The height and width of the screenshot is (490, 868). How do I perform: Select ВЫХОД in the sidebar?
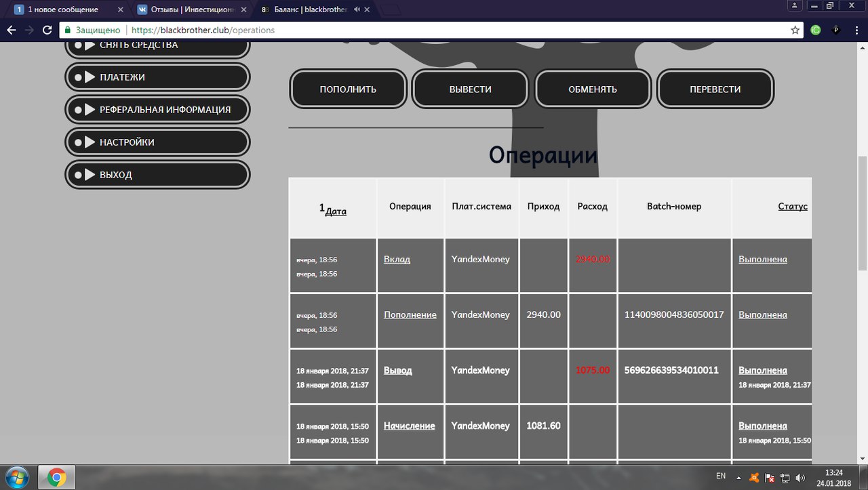[157, 175]
